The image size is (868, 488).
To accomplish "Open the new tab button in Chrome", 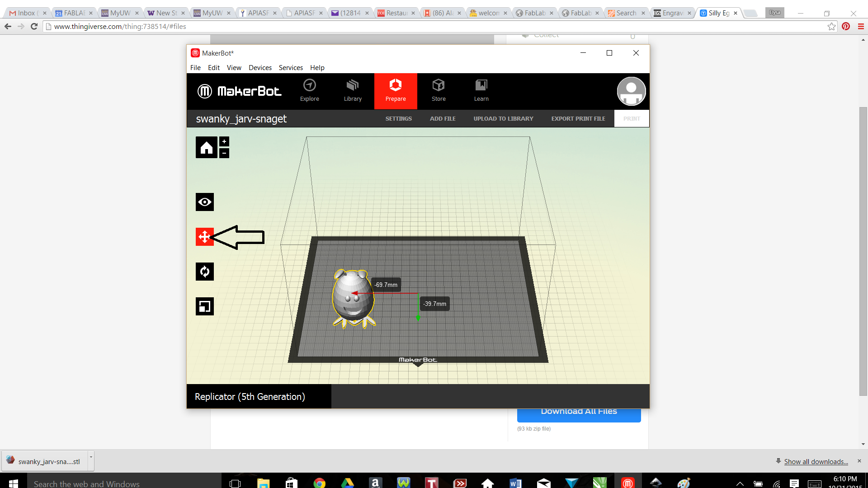I will (750, 13).
